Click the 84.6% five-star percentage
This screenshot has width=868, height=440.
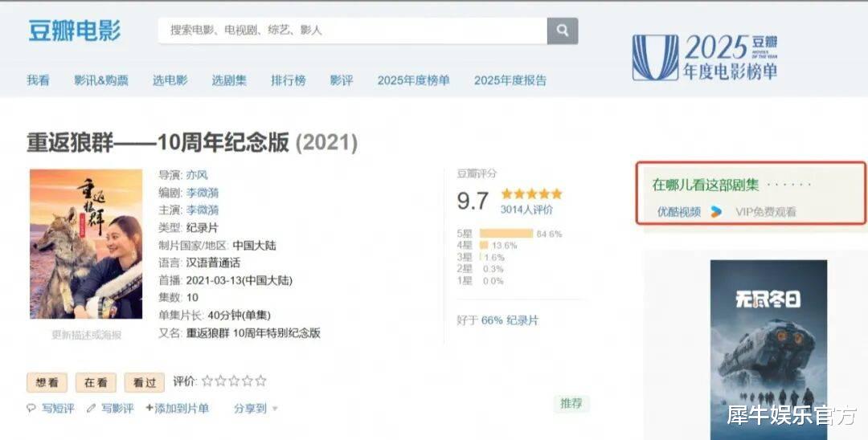coord(549,234)
